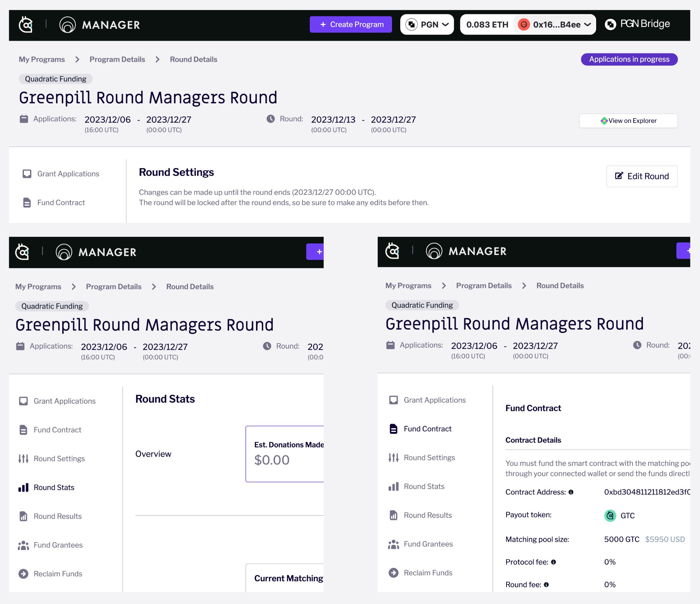Click Round Settings sliders icon in Round Stats panel
The height and width of the screenshot is (604, 700).
pos(23,459)
